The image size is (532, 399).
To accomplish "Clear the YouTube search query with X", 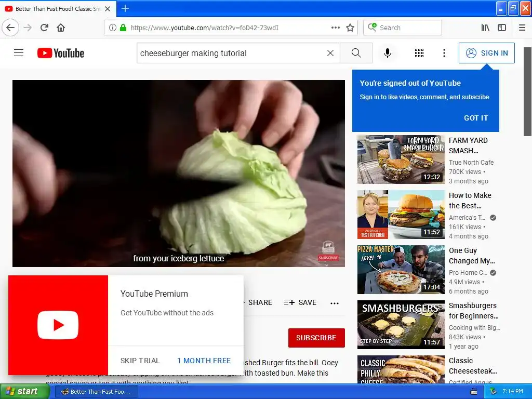I will point(330,53).
